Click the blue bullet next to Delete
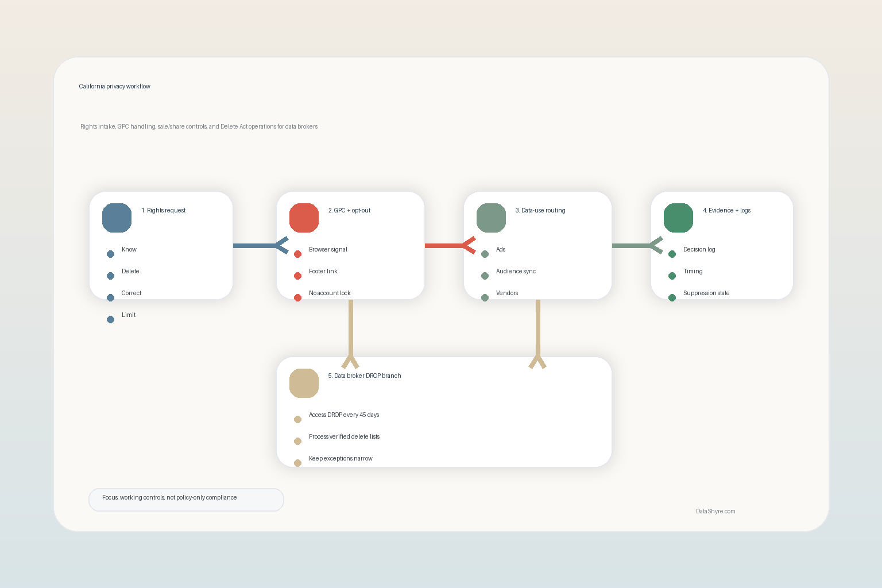Viewport: 882px width, 588px height. (x=110, y=276)
